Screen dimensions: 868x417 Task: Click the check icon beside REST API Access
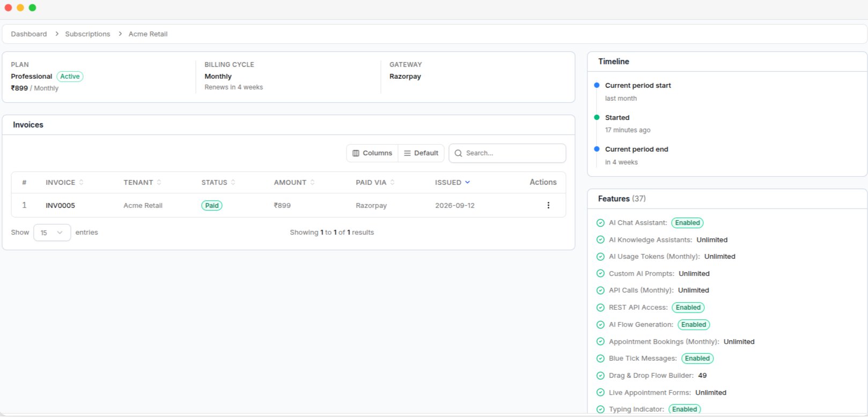click(x=600, y=308)
